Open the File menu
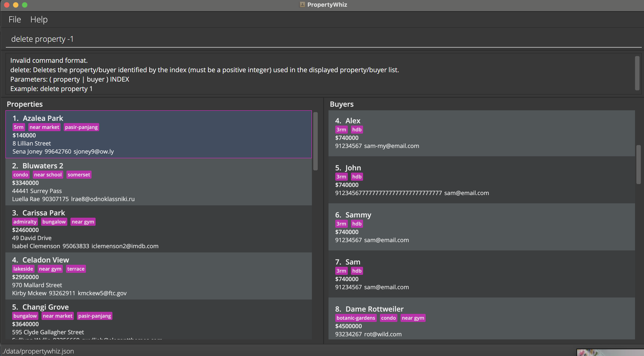The image size is (644, 356). click(x=15, y=19)
